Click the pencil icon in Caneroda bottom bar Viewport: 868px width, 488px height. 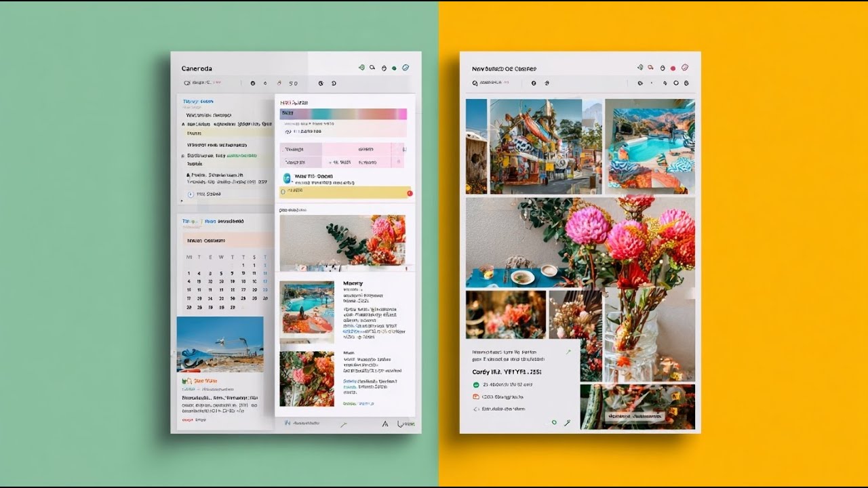pyautogui.click(x=344, y=424)
